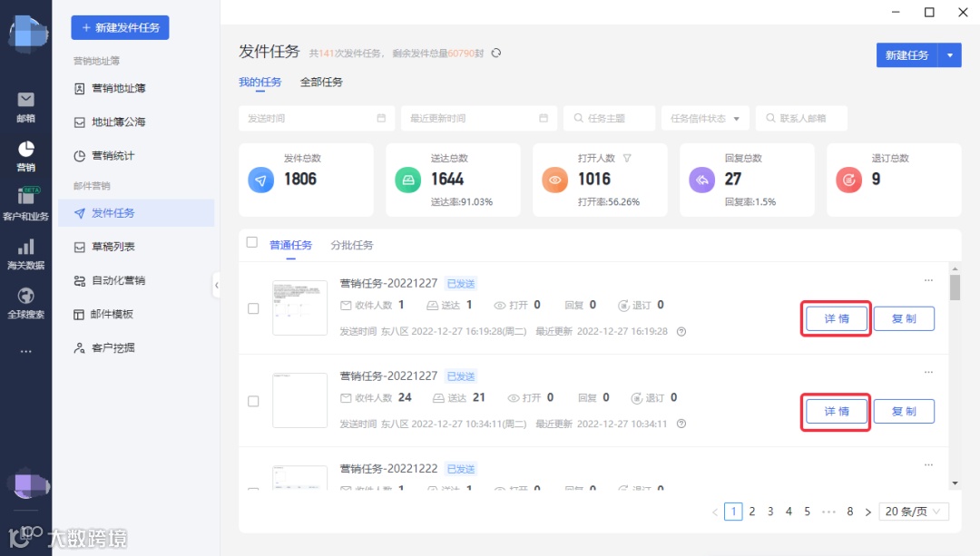Open more options for the 24-recipient task

929,373
